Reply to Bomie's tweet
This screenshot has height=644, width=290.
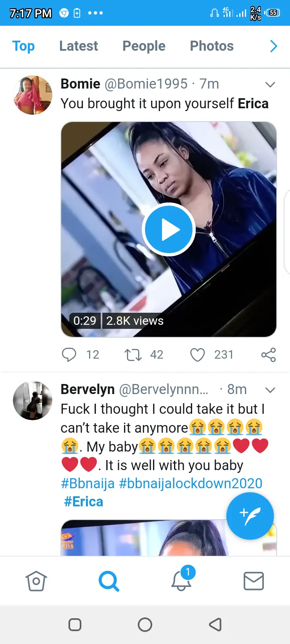[x=69, y=355]
